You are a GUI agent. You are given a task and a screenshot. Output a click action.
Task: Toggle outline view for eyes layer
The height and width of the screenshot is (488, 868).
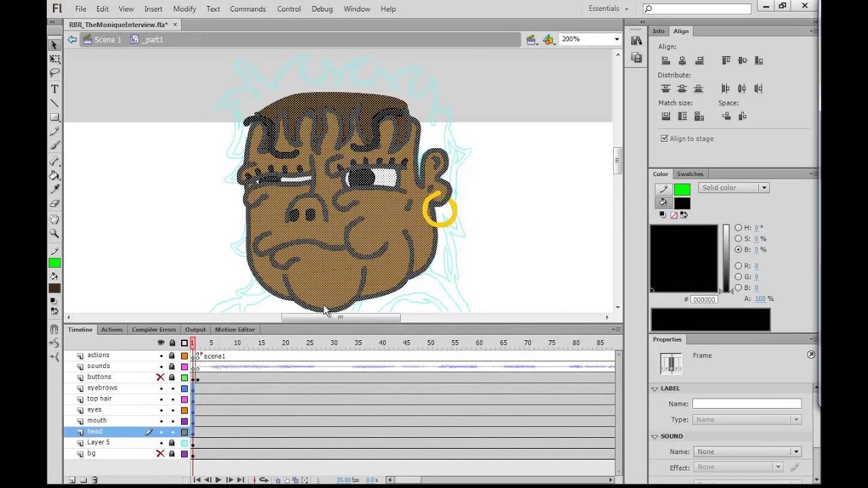point(184,410)
